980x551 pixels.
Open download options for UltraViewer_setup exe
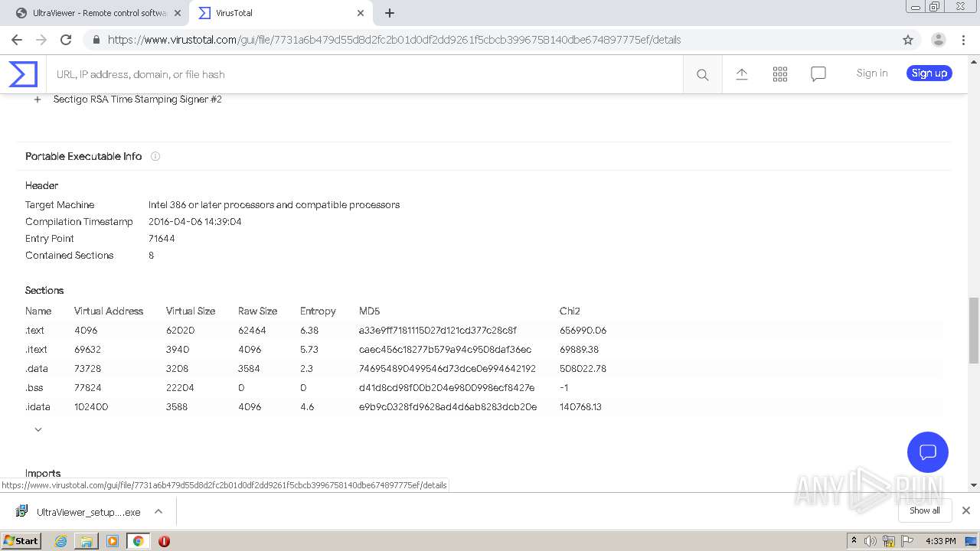tap(158, 511)
